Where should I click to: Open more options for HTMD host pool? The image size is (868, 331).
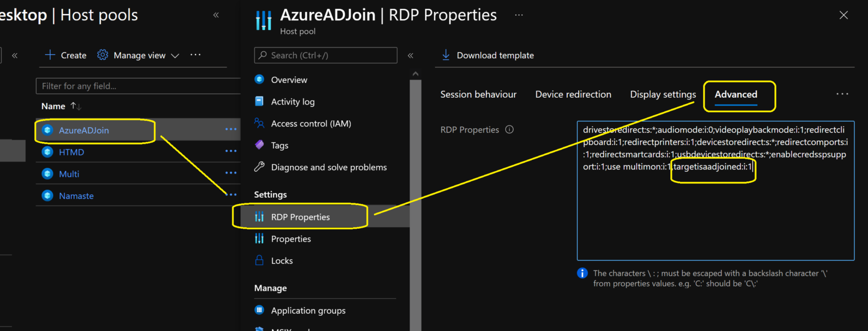(231, 151)
